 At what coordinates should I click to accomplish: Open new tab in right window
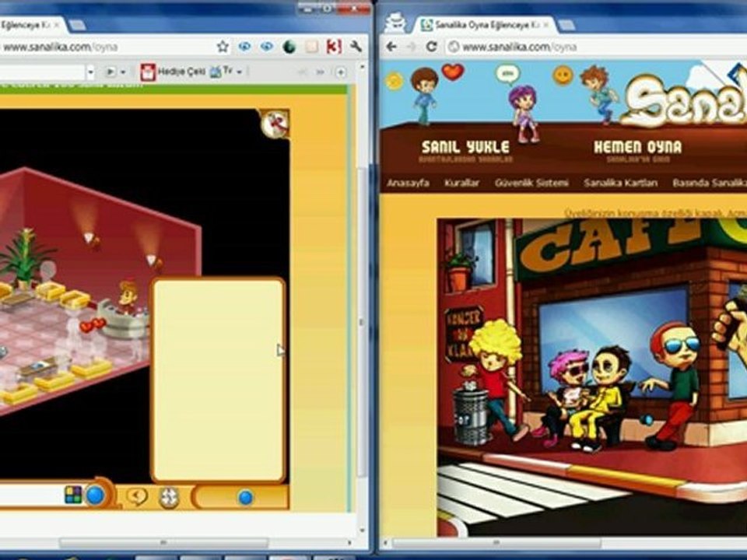(x=567, y=25)
